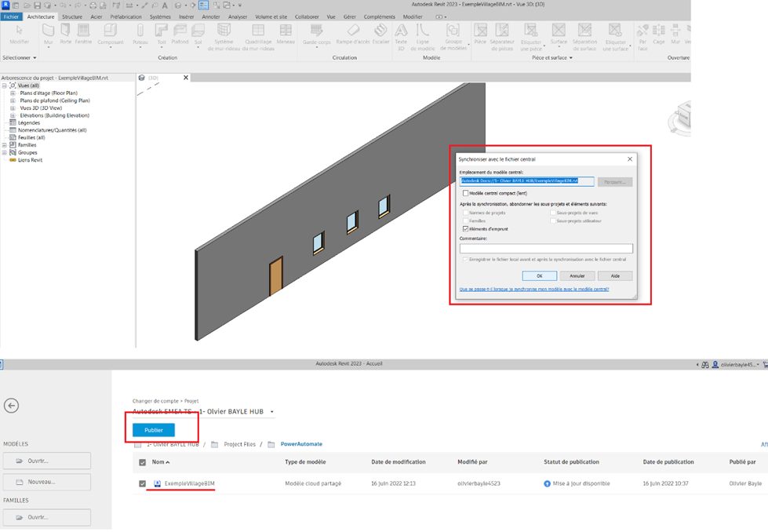Click the Composant tool icon

click(110, 31)
